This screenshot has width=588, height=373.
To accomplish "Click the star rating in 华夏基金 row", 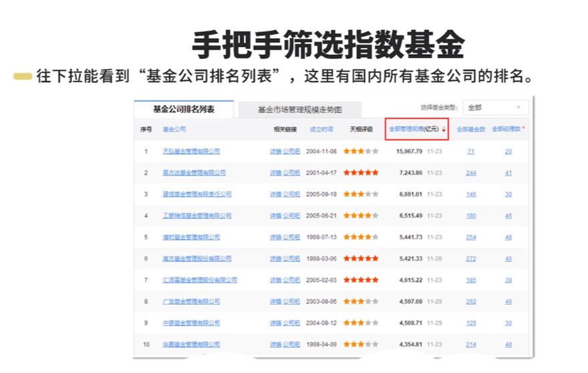I will (361, 344).
